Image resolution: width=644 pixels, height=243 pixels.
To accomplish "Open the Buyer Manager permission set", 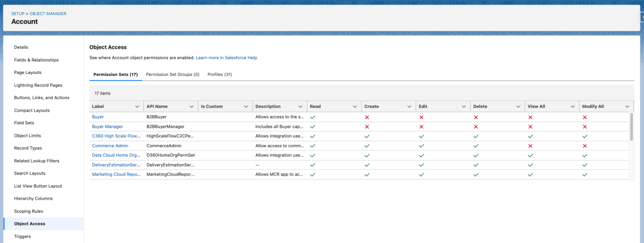I will [107, 126].
